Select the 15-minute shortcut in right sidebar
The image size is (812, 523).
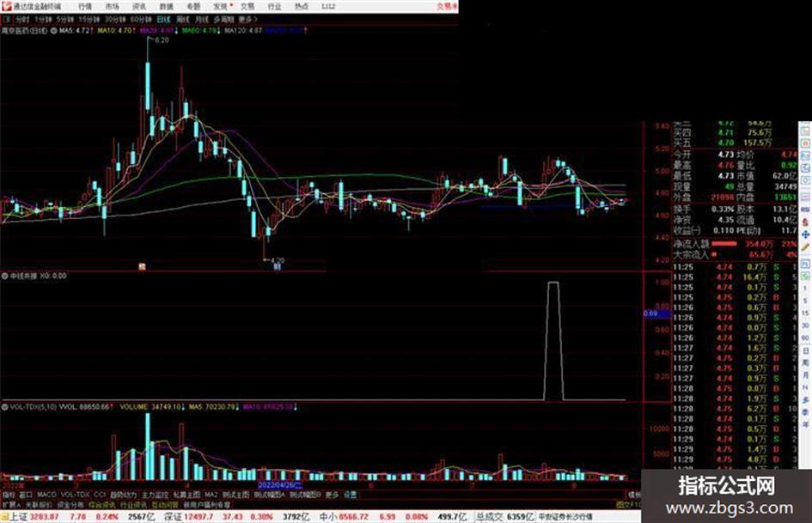click(x=805, y=313)
